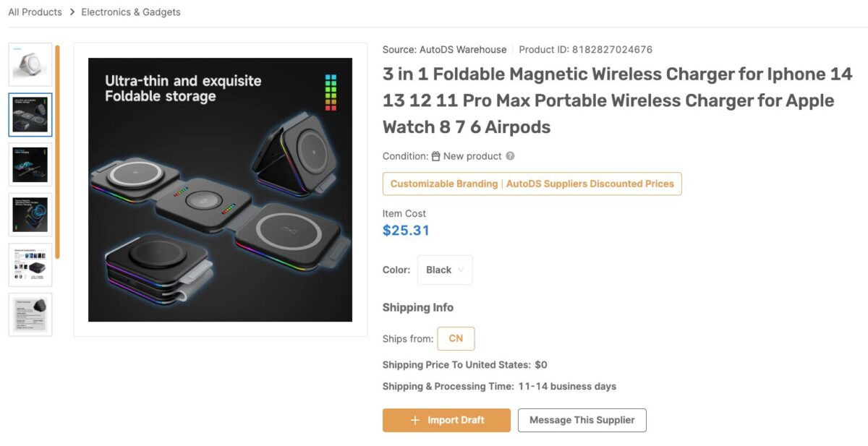The height and width of the screenshot is (446, 868).
Task: Click the package icon next to Condition
Action: (x=435, y=156)
